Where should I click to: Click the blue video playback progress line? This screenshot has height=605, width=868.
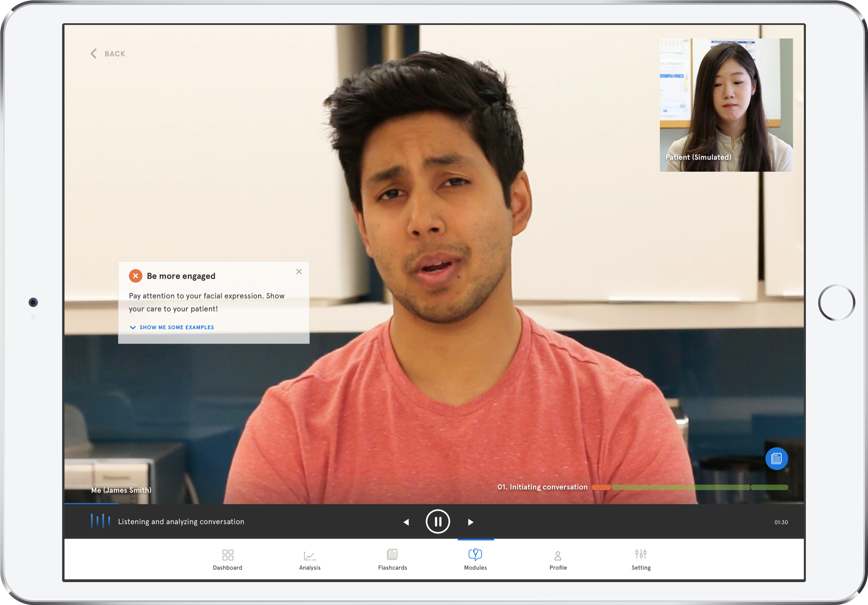(92, 504)
